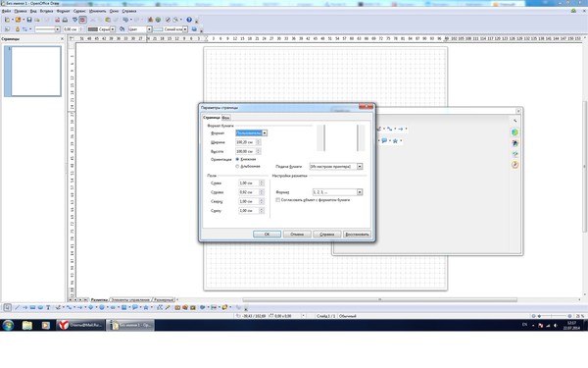Image resolution: width=588 pixels, height=368 pixels.
Task: Select the Text tool in drawing toolbar
Action: pos(48,307)
